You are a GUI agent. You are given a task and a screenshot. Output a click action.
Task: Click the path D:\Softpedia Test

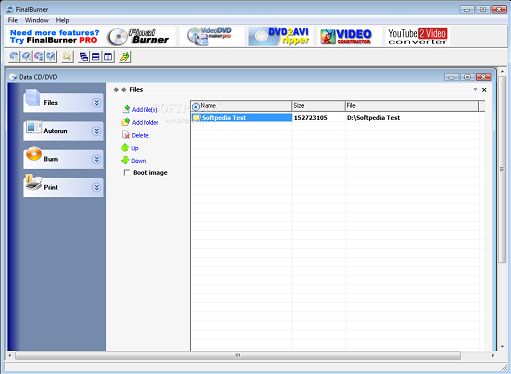(373, 118)
